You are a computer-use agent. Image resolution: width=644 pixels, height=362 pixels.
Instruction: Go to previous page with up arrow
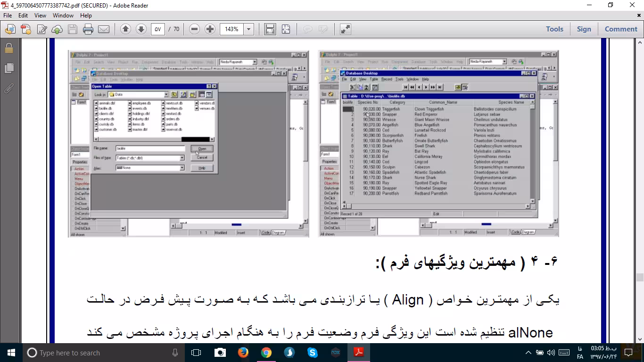pyautogui.click(x=125, y=29)
